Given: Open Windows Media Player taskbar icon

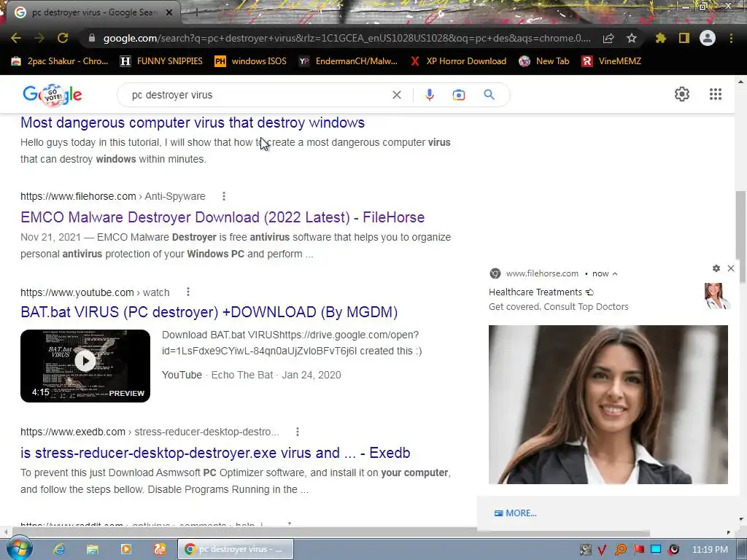Looking at the screenshot, I should 125,549.
